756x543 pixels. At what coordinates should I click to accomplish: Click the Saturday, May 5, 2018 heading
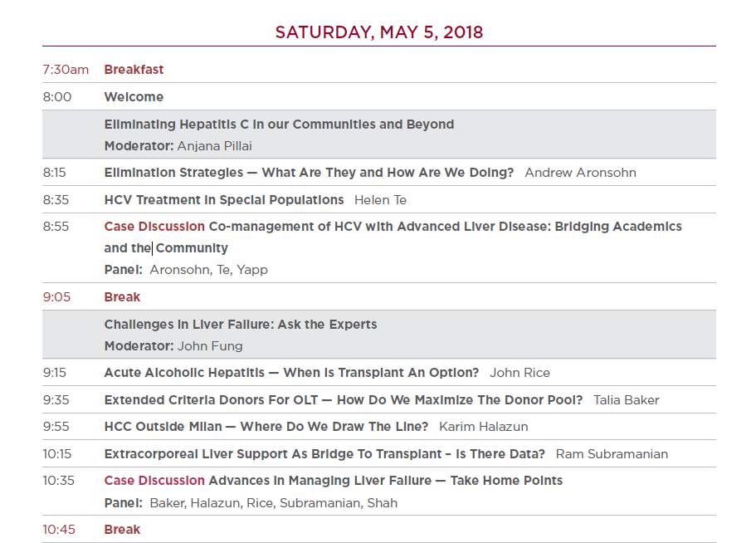(x=378, y=32)
